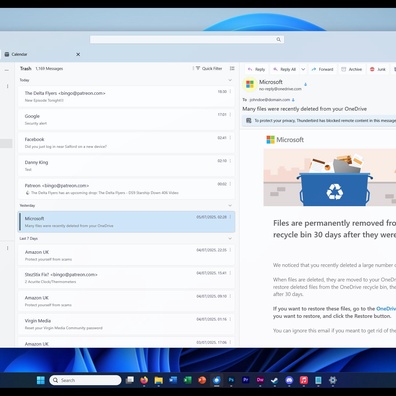Click the email subject about OneDrive deletions
396x396 pixels.
304,109
